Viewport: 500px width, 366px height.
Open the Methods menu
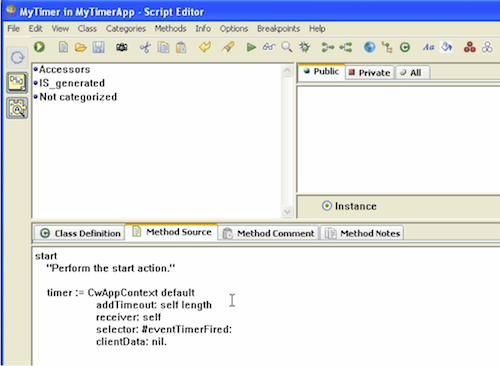170,29
